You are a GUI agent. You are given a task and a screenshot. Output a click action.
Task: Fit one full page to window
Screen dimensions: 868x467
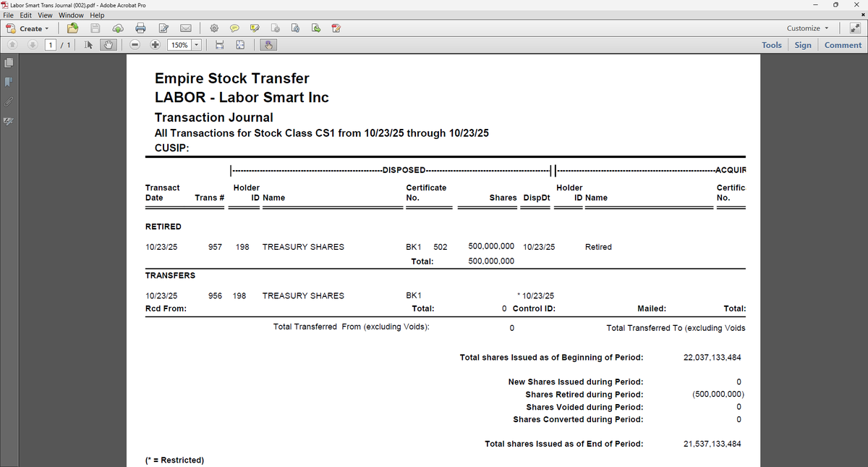click(240, 45)
